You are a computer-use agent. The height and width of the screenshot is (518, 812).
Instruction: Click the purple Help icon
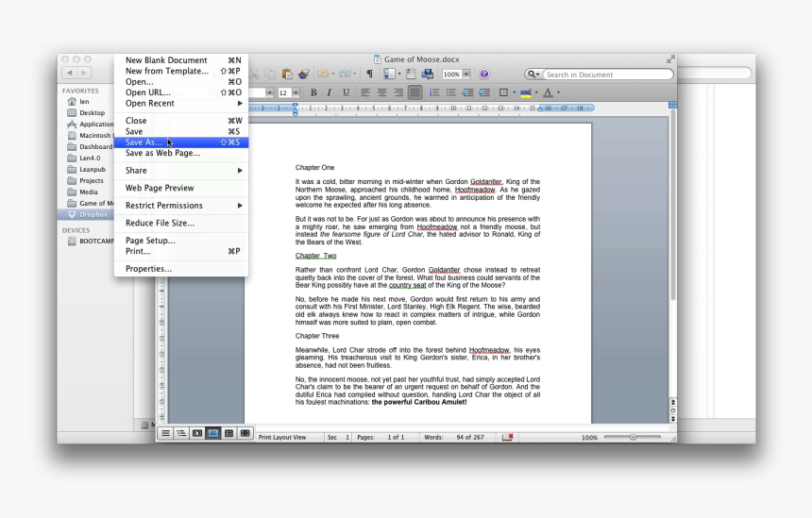483,75
